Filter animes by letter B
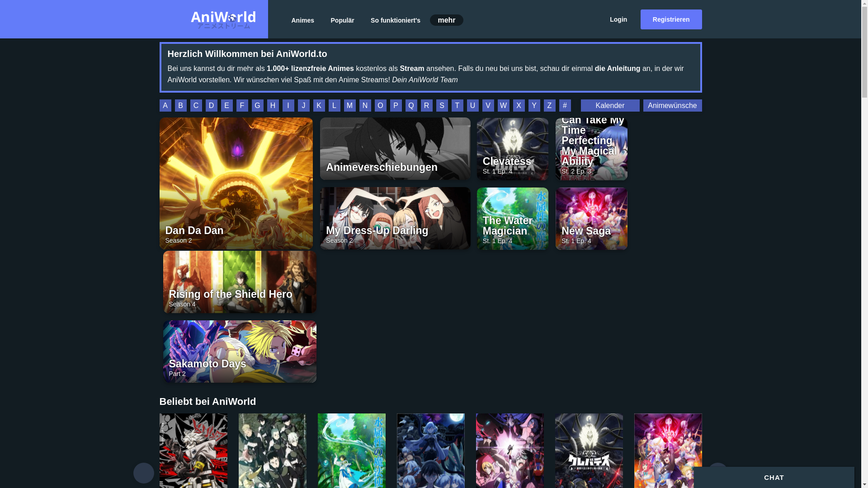 coord(180,106)
